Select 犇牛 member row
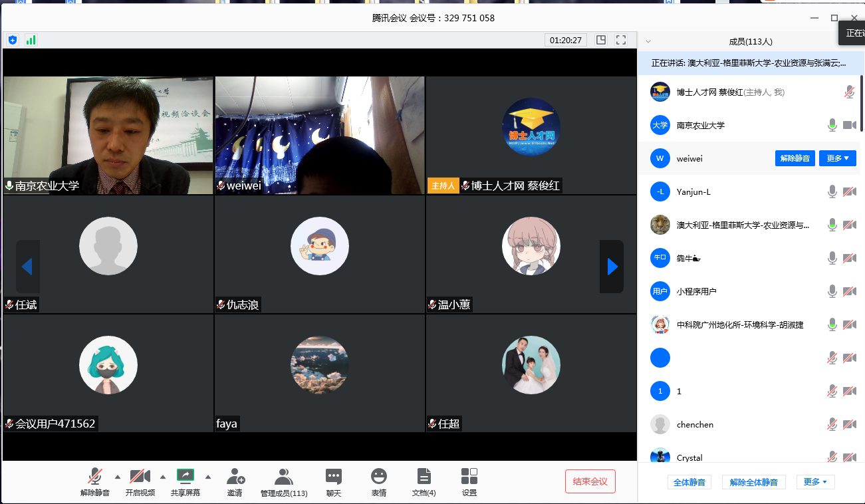This screenshot has height=504, width=865. click(x=749, y=258)
